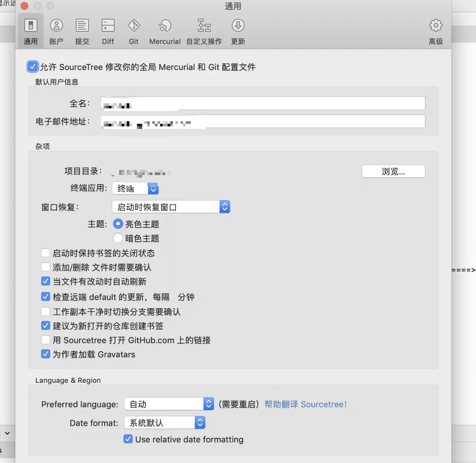Toggle 为作者加载 Gravatars checkbox
Screen dimensions: 476x463
pos(46,354)
